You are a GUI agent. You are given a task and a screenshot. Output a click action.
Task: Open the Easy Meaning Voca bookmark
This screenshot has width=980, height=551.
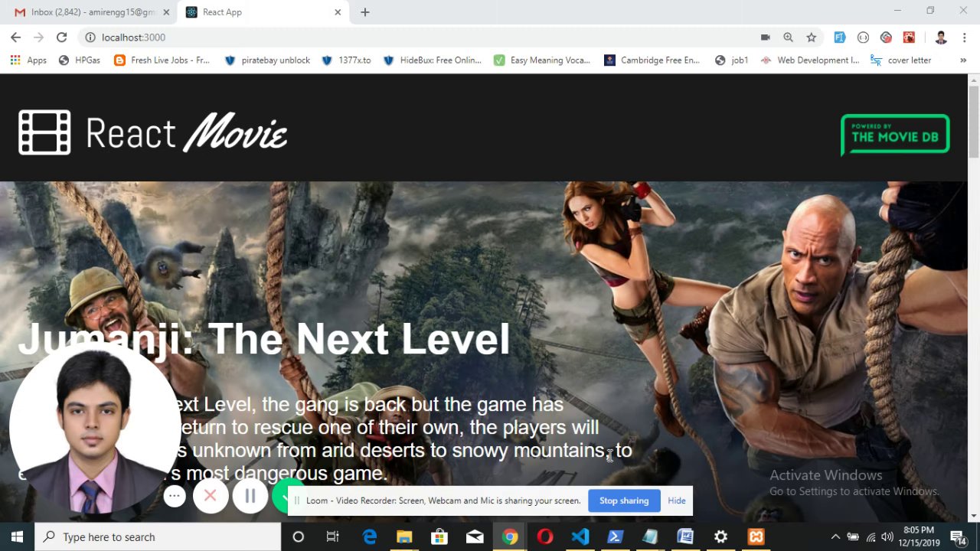[542, 60]
